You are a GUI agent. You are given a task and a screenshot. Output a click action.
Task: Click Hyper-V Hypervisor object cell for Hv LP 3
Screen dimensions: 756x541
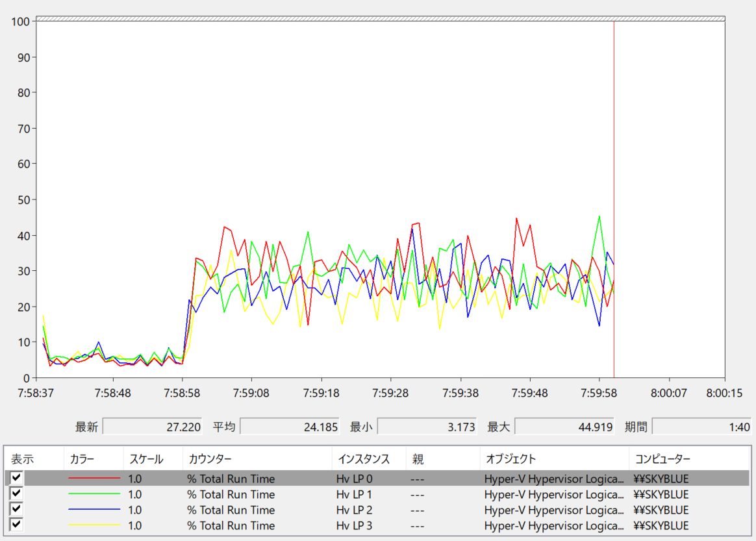pos(554,525)
